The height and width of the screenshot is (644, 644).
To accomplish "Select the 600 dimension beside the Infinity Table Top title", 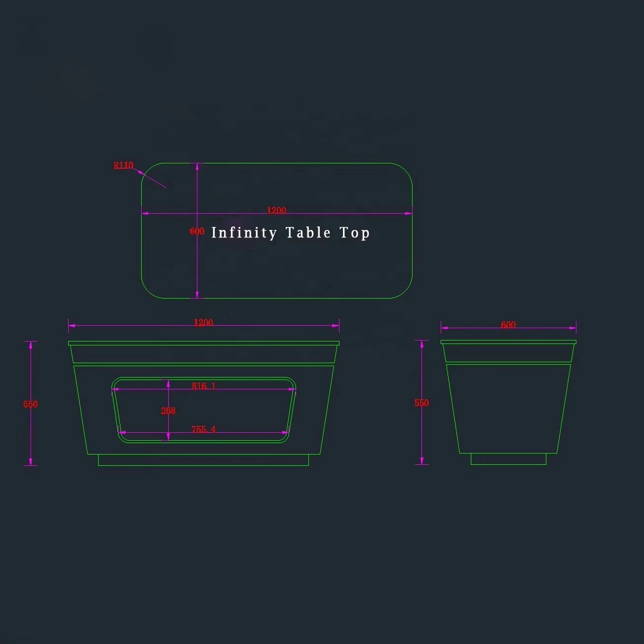I will click(x=197, y=231).
